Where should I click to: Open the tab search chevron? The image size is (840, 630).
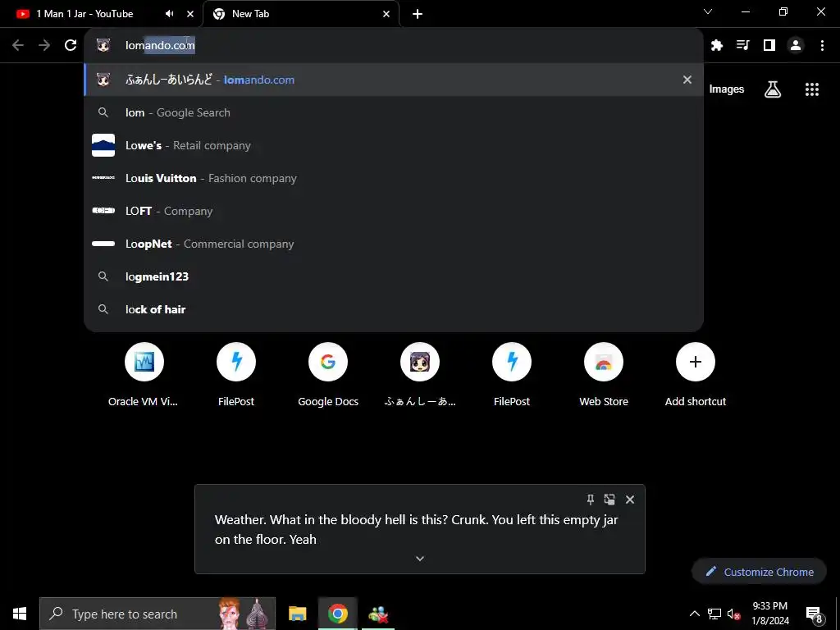click(708, 11)
